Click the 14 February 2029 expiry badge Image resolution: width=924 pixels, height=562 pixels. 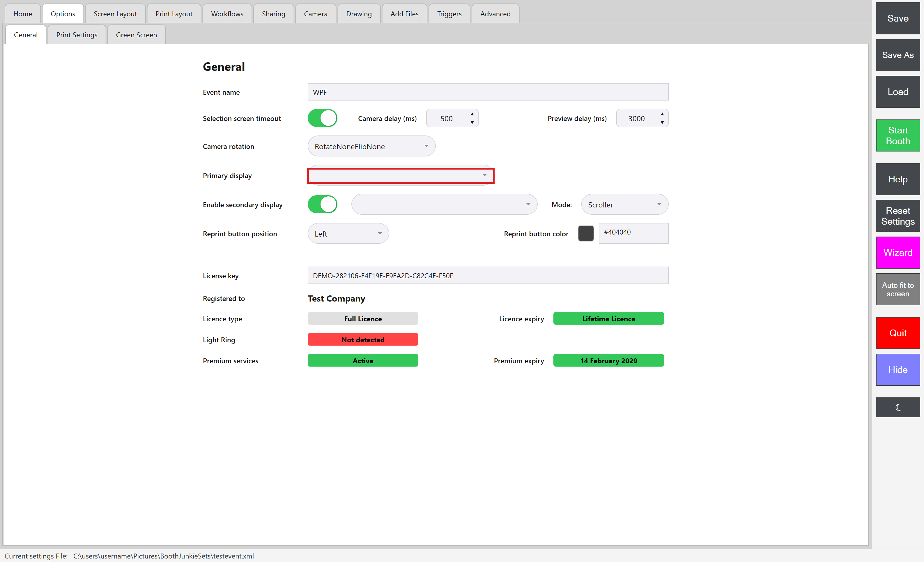coord(608,360)
